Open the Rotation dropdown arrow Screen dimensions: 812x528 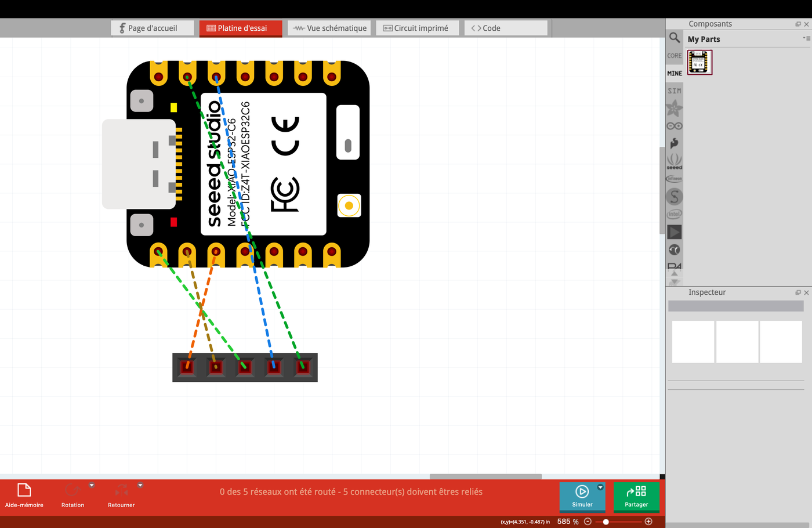coord(92,485)
